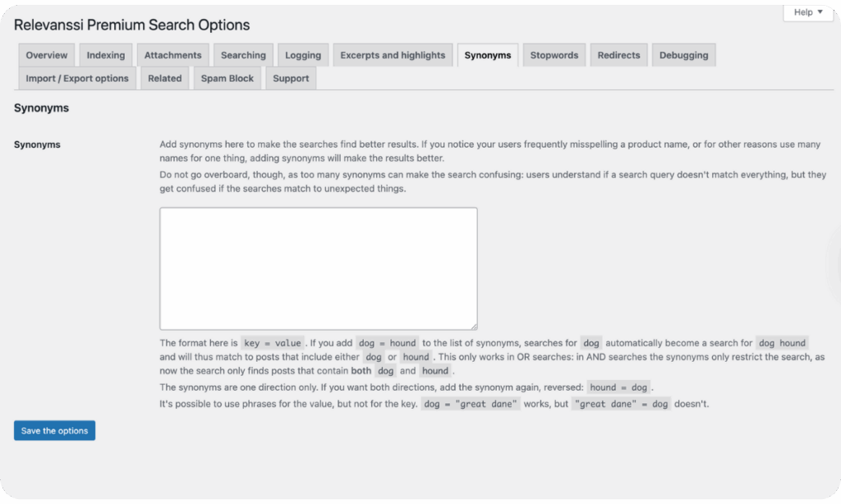Open the Spam Block tab
Image resolution: width=841 pixels, height=504 pixels.
point(227,78)
